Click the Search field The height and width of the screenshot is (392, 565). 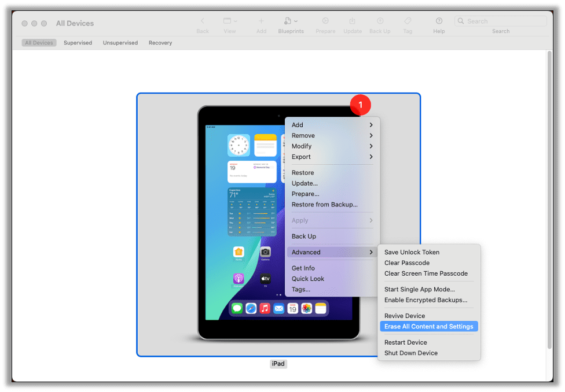tap(501, 20)
